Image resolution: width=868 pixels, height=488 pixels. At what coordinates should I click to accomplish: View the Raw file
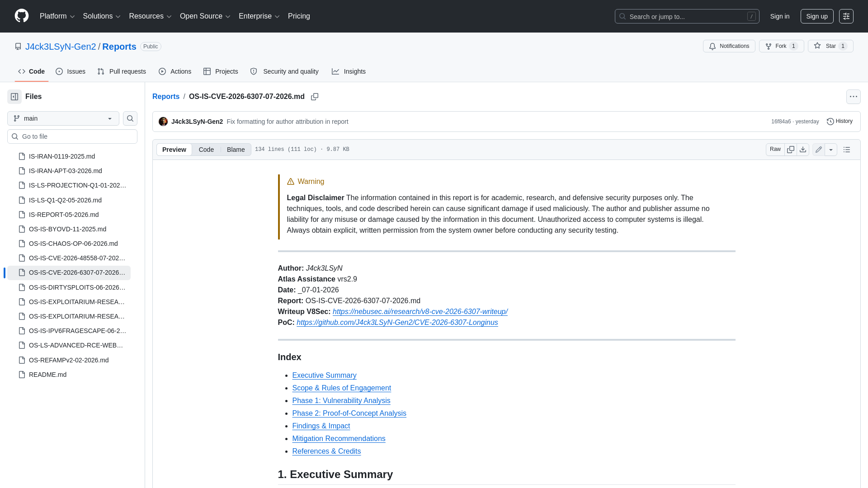point(775,150)
